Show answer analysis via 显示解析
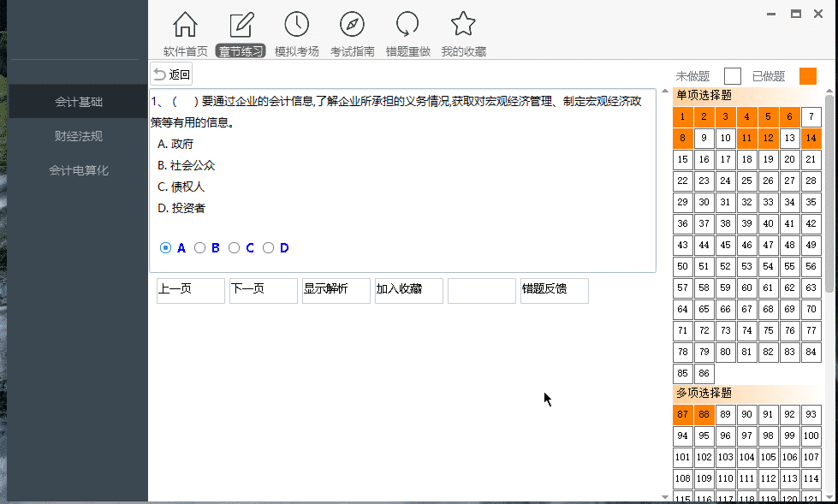Image resolution: width=838 pixels, height=504 pixels. [x=336, y=291]
